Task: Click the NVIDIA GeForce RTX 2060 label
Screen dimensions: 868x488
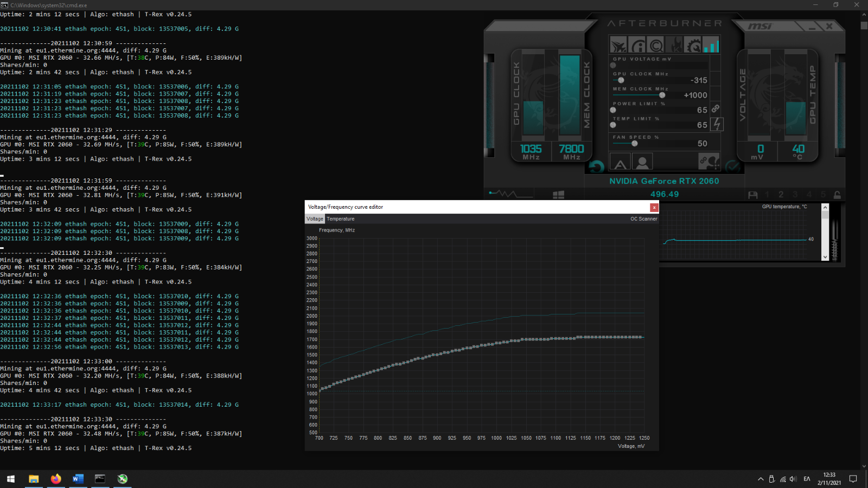Action: (664, 181)
